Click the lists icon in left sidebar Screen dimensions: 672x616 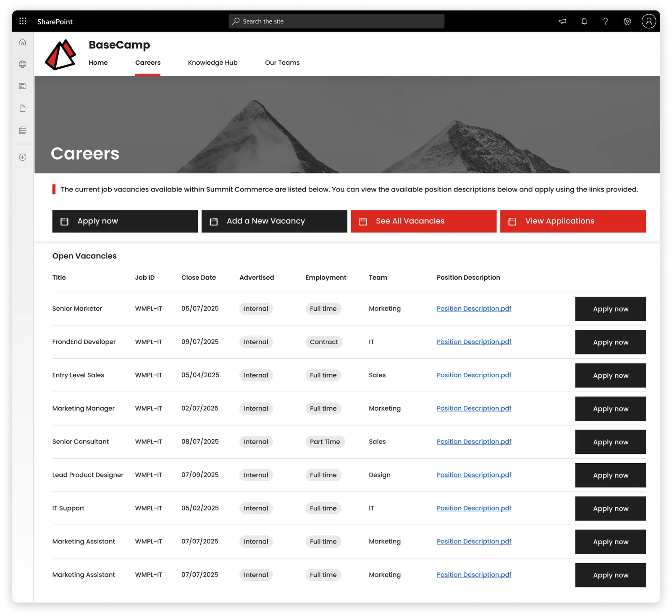23,131
